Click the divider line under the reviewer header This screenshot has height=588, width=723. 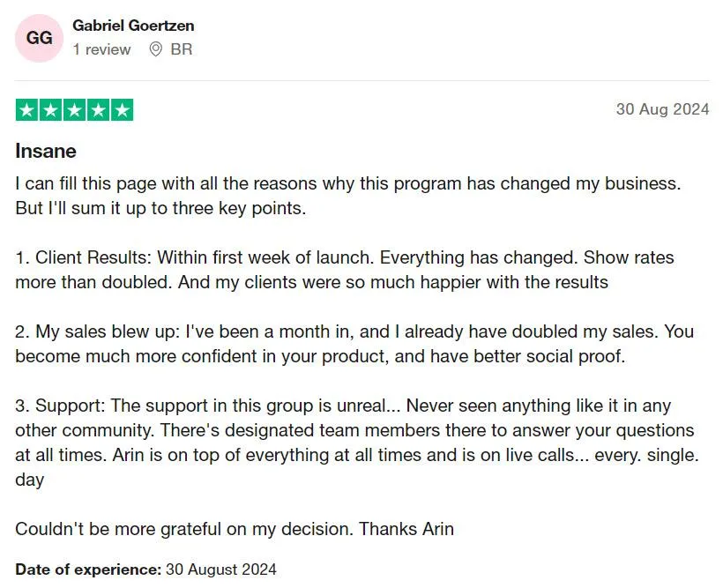pos(362,81)
